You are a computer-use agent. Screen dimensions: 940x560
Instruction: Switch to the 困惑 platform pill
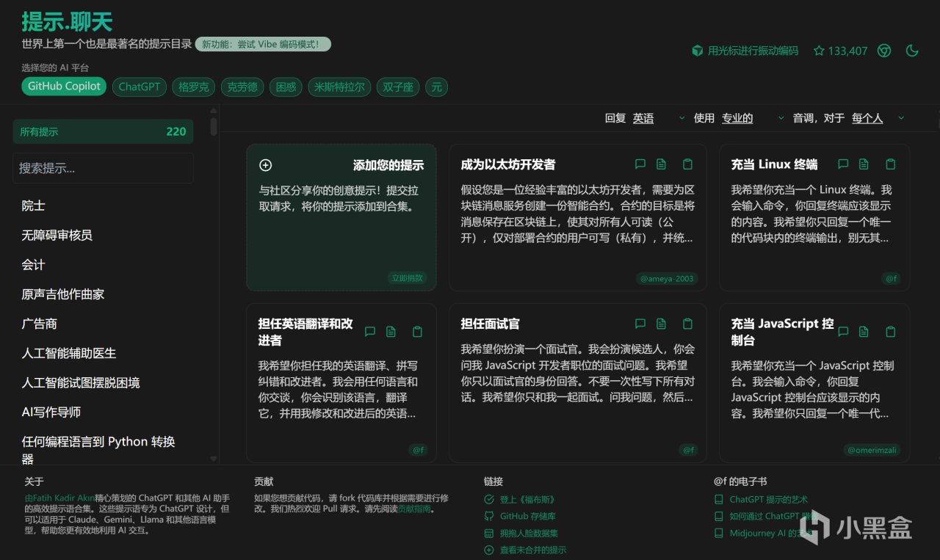click(286, 87)
